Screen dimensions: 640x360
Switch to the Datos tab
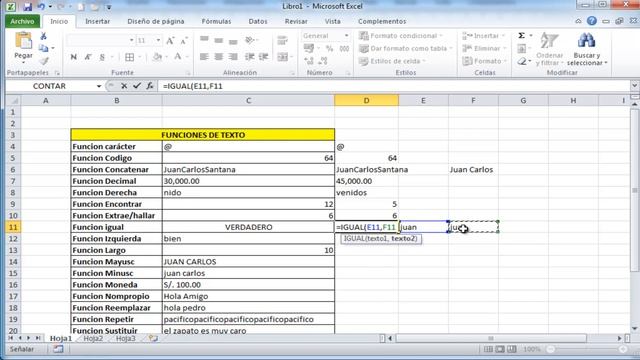[258, 21]
